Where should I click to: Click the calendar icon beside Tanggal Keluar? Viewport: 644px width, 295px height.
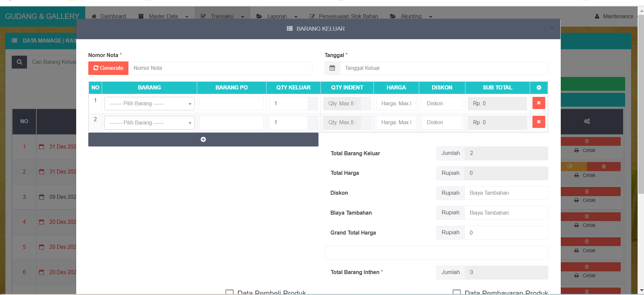(332, 68)
